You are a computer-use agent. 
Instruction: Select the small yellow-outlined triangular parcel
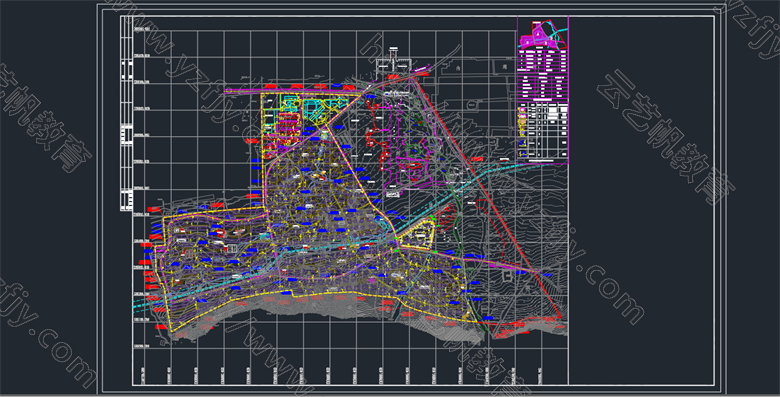tap(417, 234)
